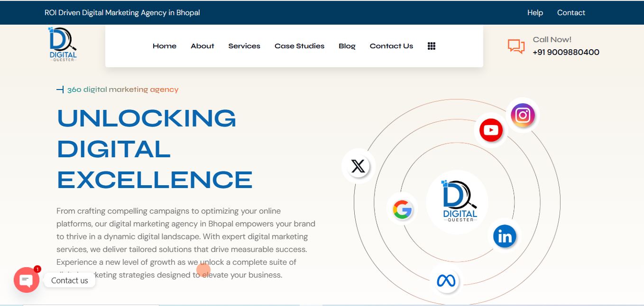Viewport: 644px width, 306px height.
Task: Click the X (Twitter) icon
Action: tap(358, 166)
